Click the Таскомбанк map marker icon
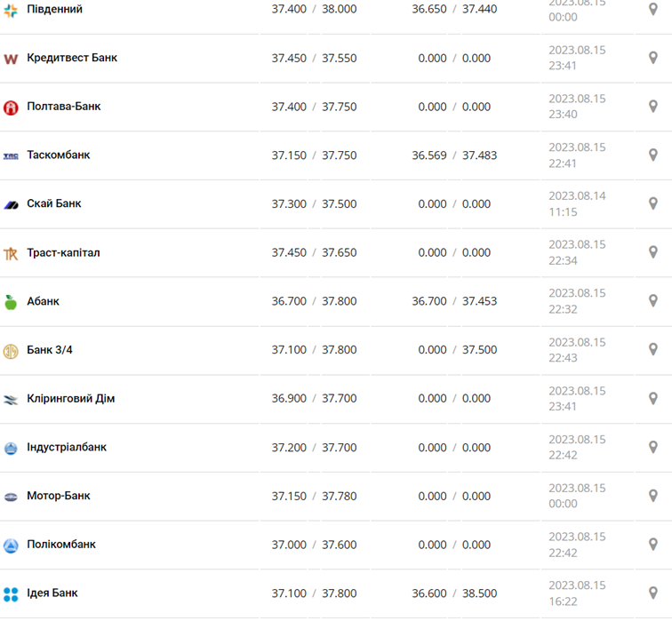 (652, 155)
